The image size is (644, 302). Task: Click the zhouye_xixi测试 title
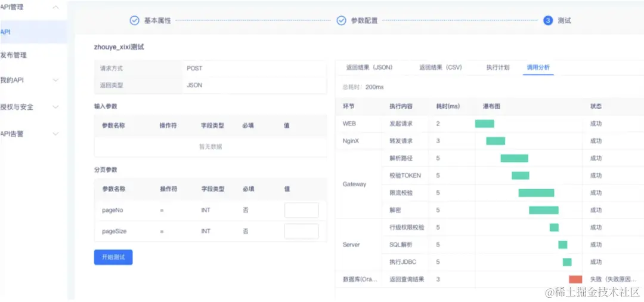point(119,47)
